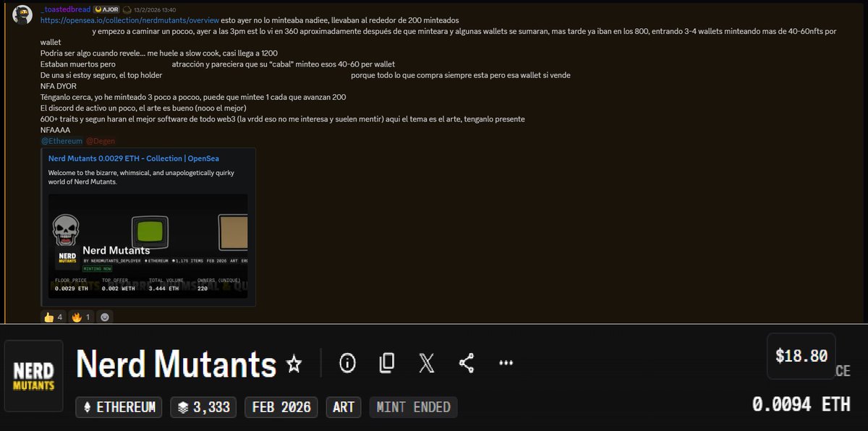Image resolution: width=868 pixels, height=431 pixels.
Task: Click the ETHEREUM chain badge
Action: click(x=119, y=407)
